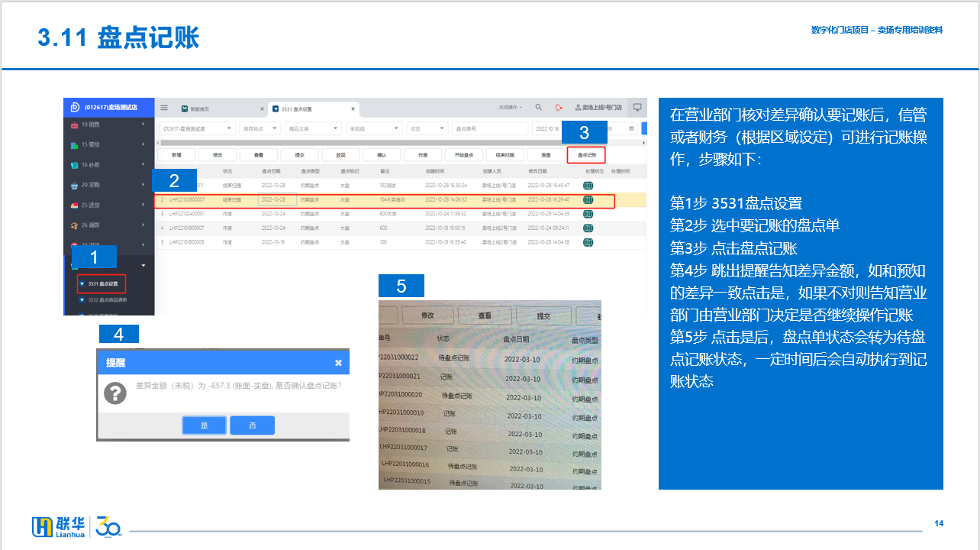Click processing status icon in LHP22102400001 row
Image resolution: width=980 pixels, height=550 pixels.
click(x=588, y=214)
